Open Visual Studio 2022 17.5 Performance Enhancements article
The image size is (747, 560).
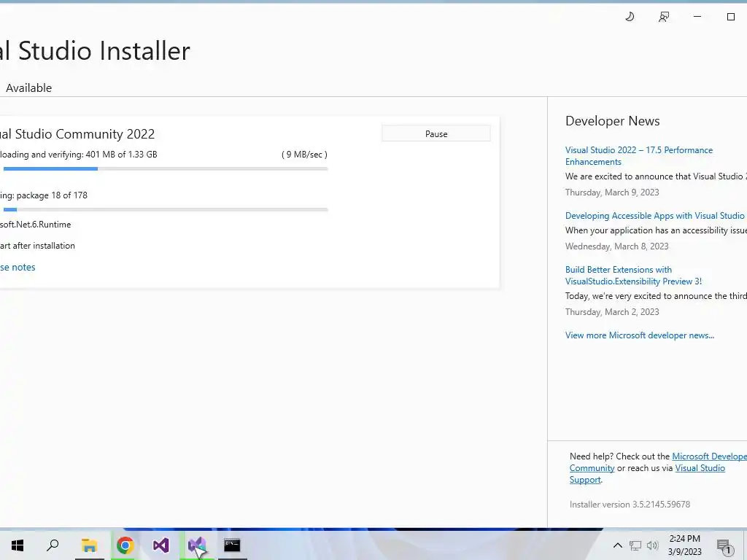point(639,156)
